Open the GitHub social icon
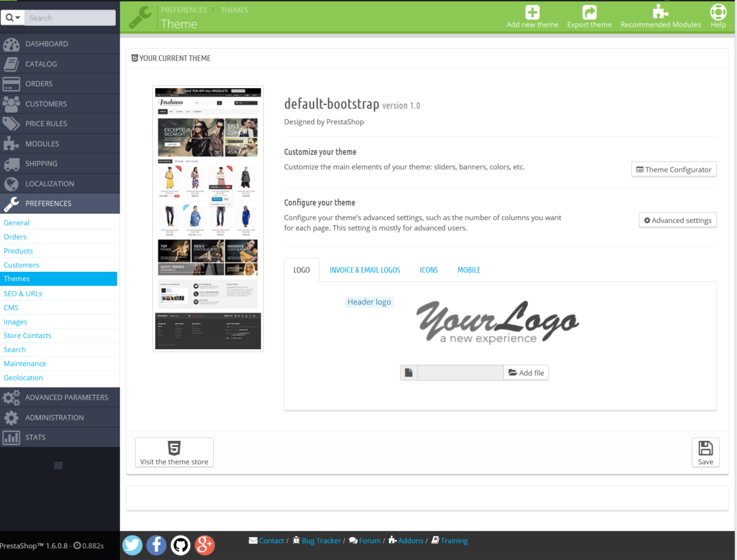The image size is (737, 560). click(180, 545)
